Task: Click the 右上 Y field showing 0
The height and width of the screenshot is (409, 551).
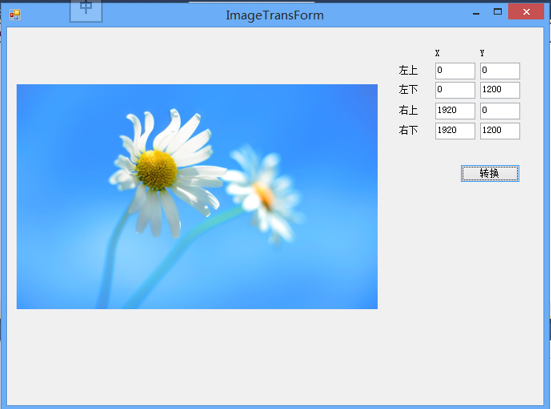Action: pyautogui.click(x=500, y=111)
